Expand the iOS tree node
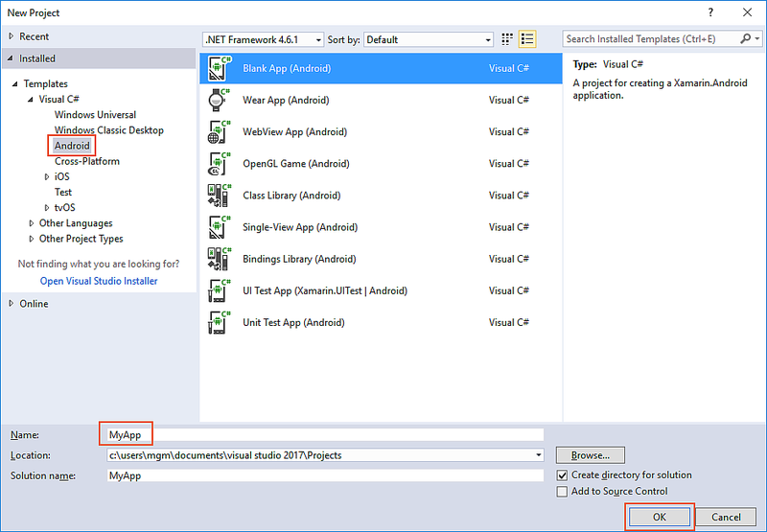The height and width of the screenshot is (532, 767). [47, 176]
